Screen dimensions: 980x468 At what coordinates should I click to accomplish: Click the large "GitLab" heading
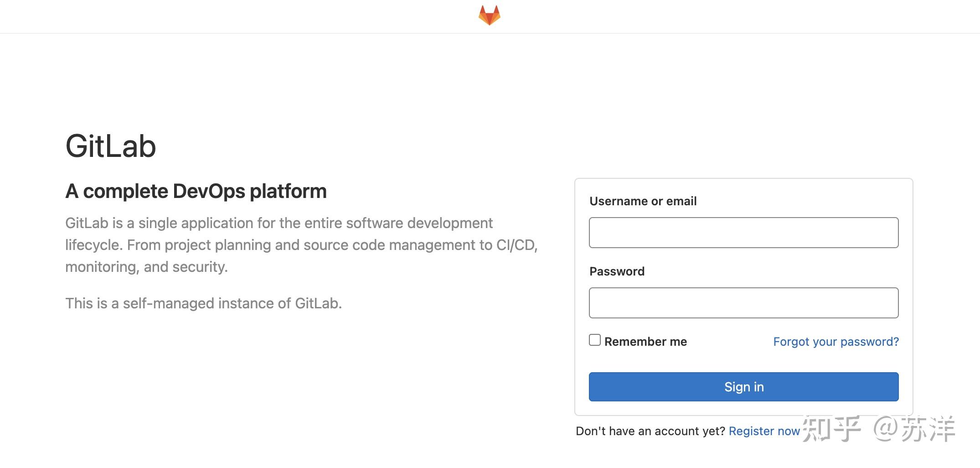111,146
